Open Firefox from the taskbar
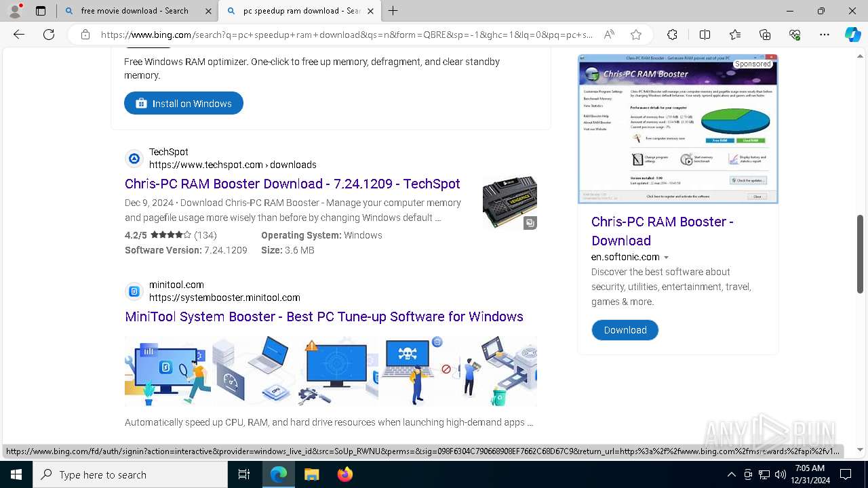The width and height of the screenshot is (868, 488). coord(344,474)
